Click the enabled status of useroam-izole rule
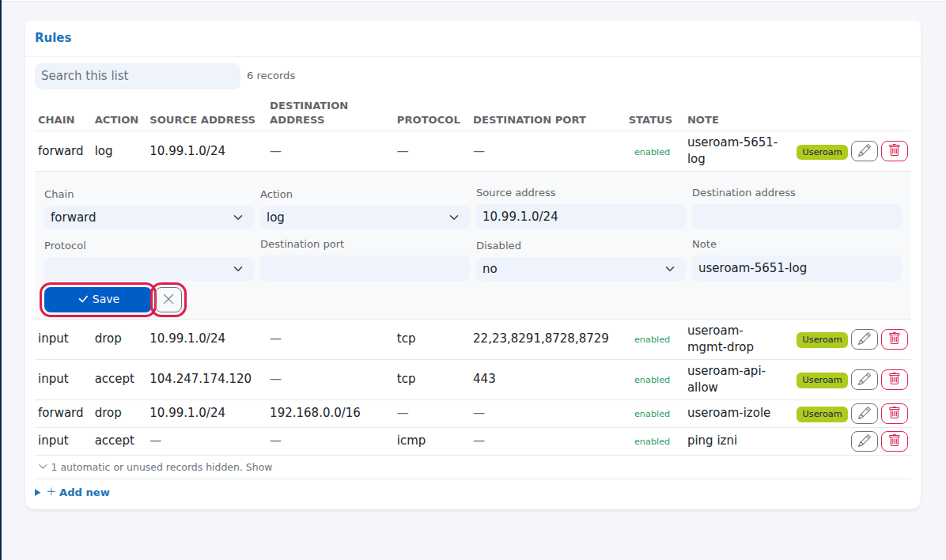Image resolution: width=946 pixels, height=560 pixels. coord(652,414)
